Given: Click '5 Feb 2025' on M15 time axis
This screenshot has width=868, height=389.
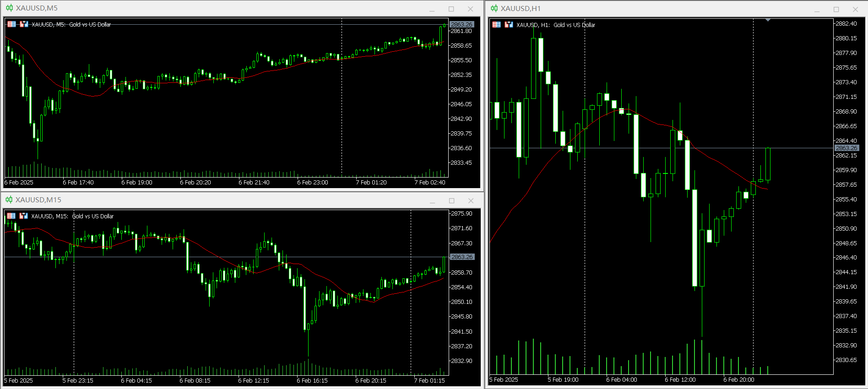Looking at the screenshot, I should (18, 381).
